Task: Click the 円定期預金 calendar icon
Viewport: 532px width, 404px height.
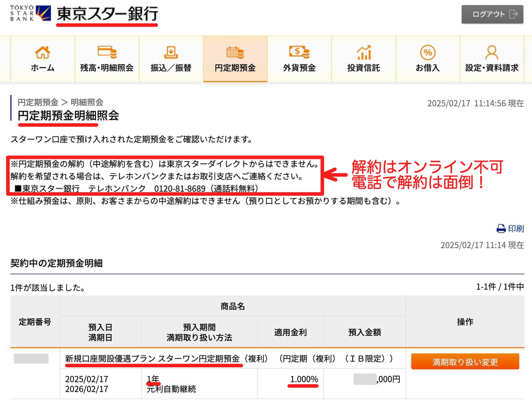Action: [235, 52]
